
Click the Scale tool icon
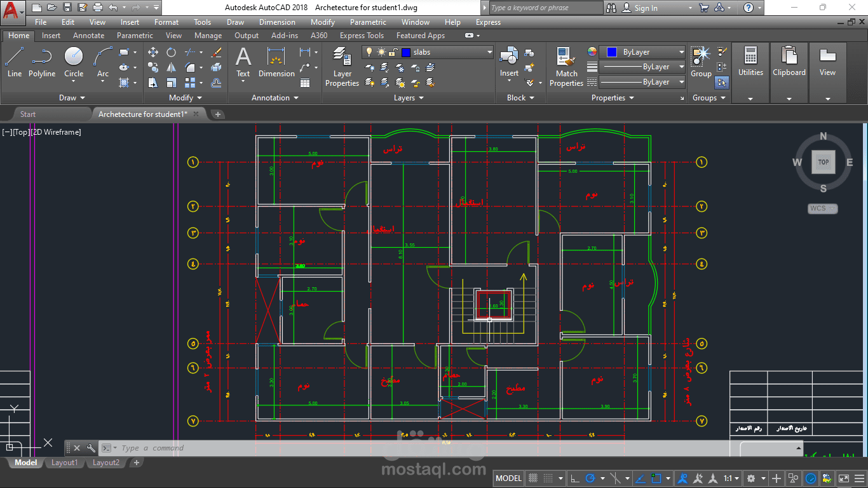click(172, 83)
